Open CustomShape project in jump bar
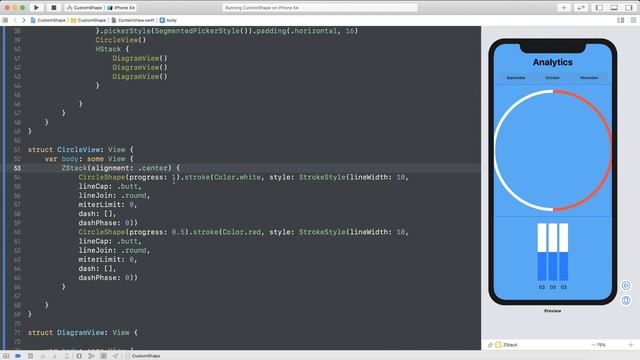 pyautogui.click(x=48, y=20)
